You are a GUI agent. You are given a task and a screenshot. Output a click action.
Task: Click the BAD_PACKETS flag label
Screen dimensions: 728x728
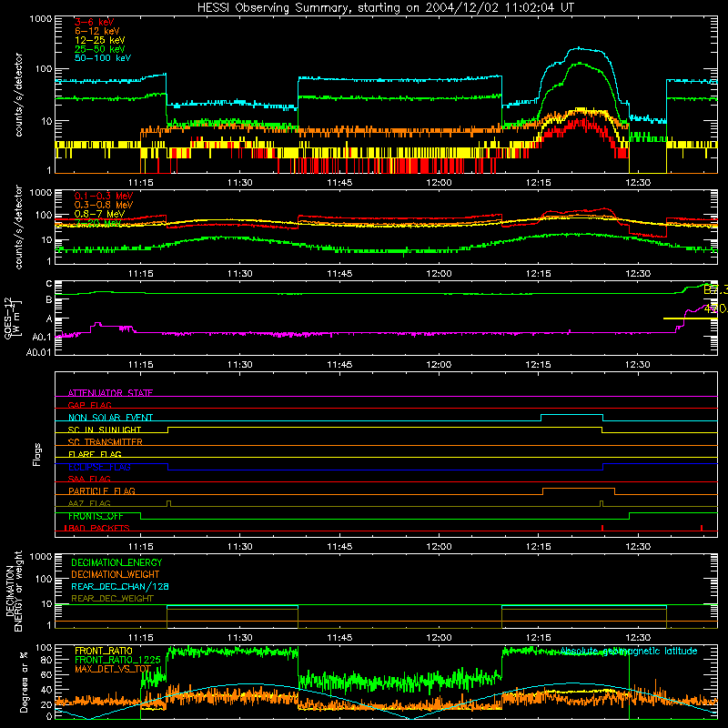pyautogui.click(x=97, y=528)
